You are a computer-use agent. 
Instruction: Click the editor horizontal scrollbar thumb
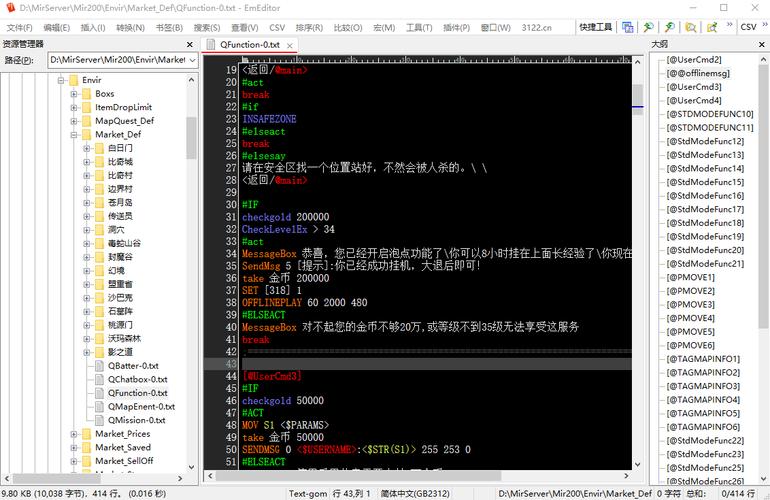click(358, 476)
